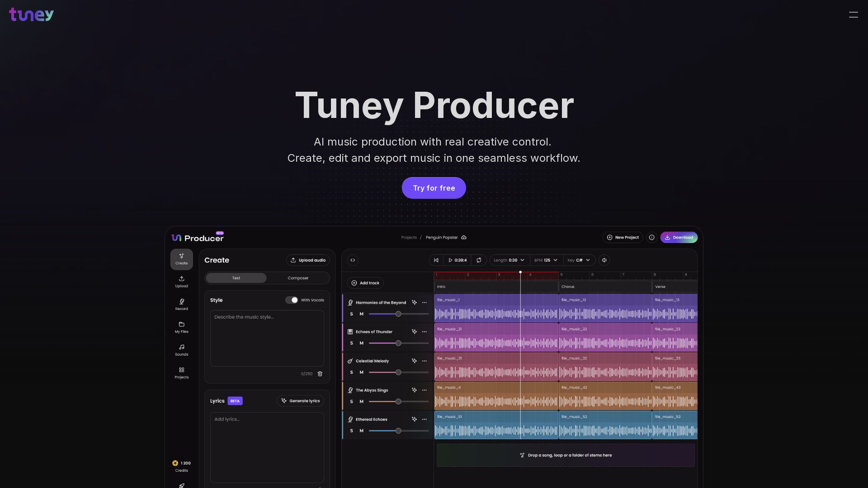The image size is (868, 488).
Task: Mute audio with the speaker icon
Action: point(604,260)
